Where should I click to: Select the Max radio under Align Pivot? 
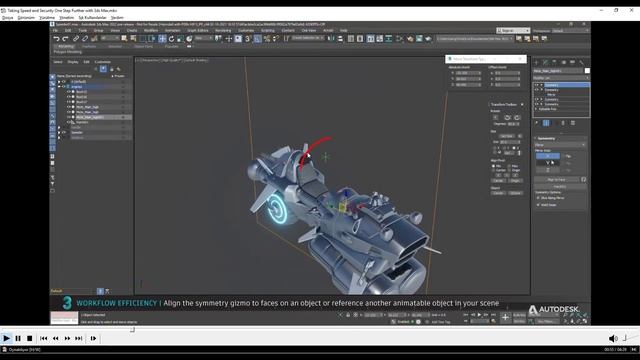510,166
